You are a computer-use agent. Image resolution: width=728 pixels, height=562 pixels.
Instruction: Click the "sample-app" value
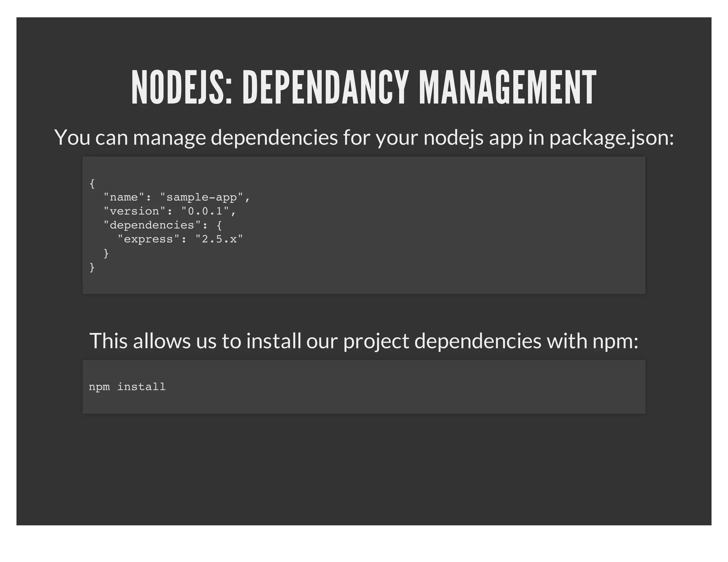coord(202,197)
